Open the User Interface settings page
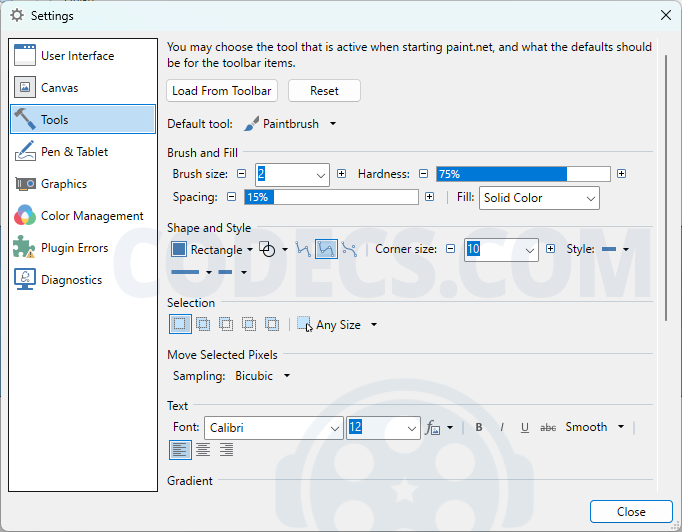The image size is (682, 532). 83,56
